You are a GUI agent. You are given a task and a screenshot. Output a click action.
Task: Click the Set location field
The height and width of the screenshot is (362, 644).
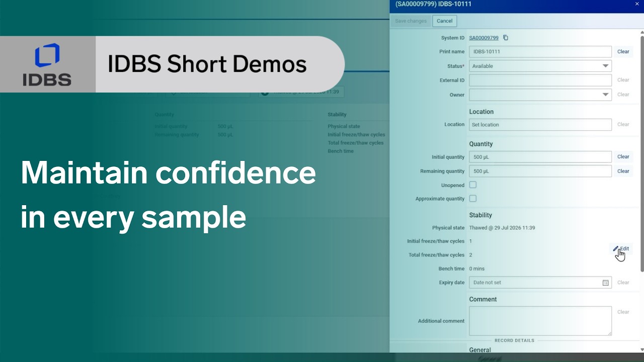pos(540,125)
